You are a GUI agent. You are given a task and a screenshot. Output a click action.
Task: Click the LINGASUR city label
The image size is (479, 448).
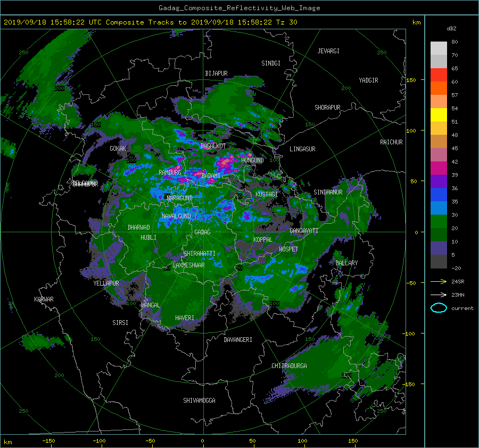point(302,149)
